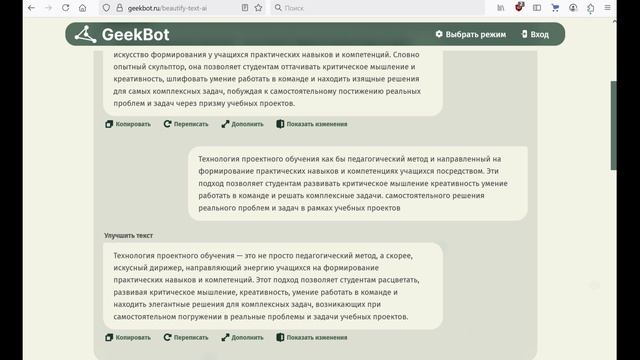Go back with the browser back arrow
Viewport: 640px width, 360px height.
point(31,8)
